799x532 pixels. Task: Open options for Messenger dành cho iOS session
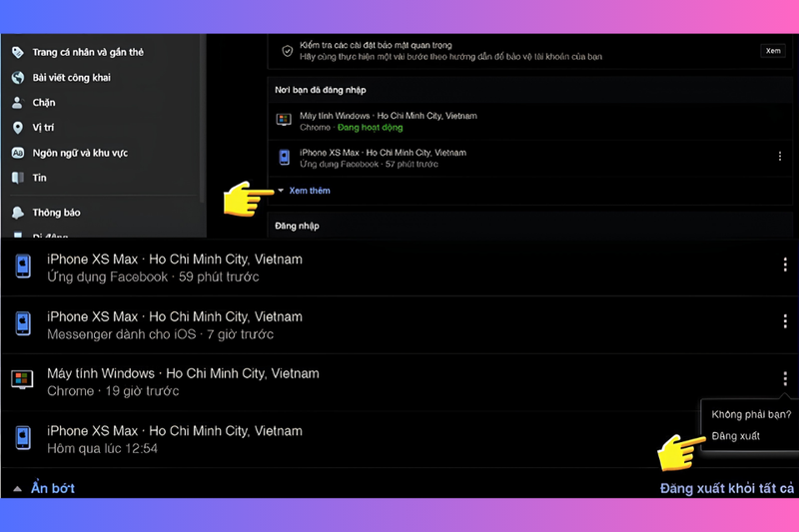785,321
